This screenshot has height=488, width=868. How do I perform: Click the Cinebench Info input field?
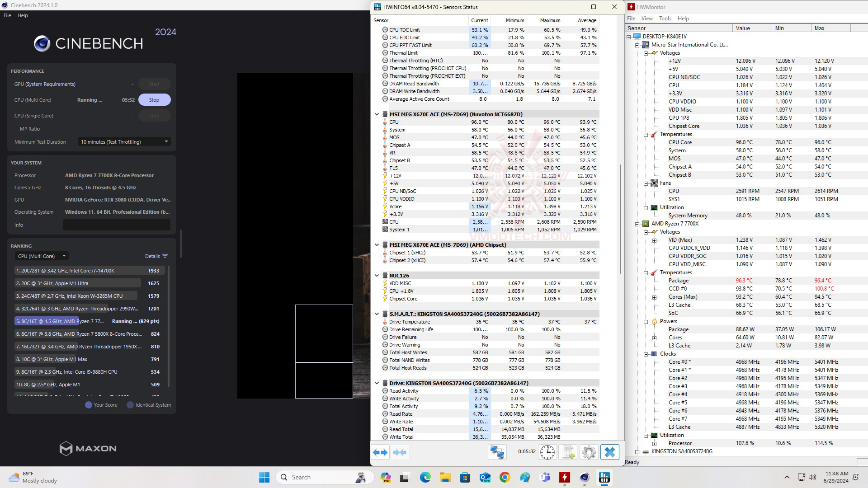point(116,225)
